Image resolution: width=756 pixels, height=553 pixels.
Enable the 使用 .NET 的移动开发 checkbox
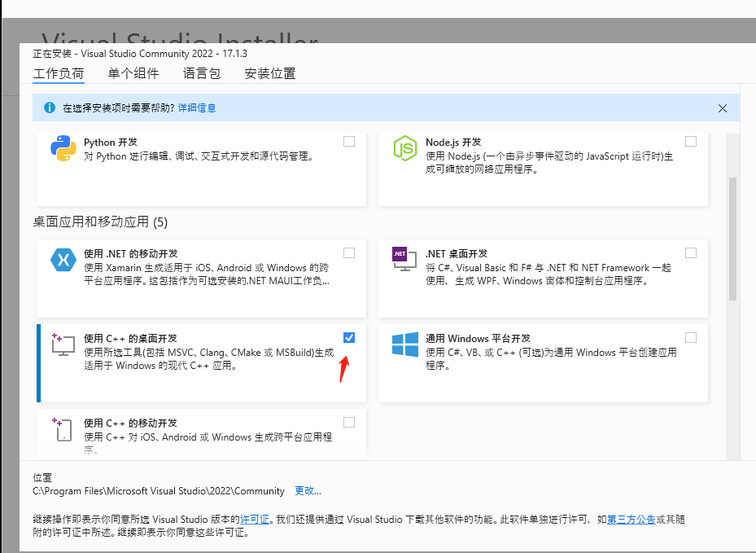tap(349, 252)
